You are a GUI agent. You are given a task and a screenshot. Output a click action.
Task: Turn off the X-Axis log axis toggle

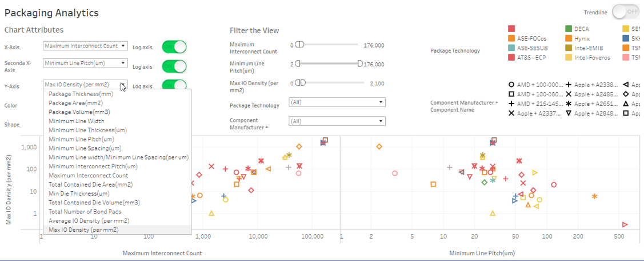(x=174, y=47)
